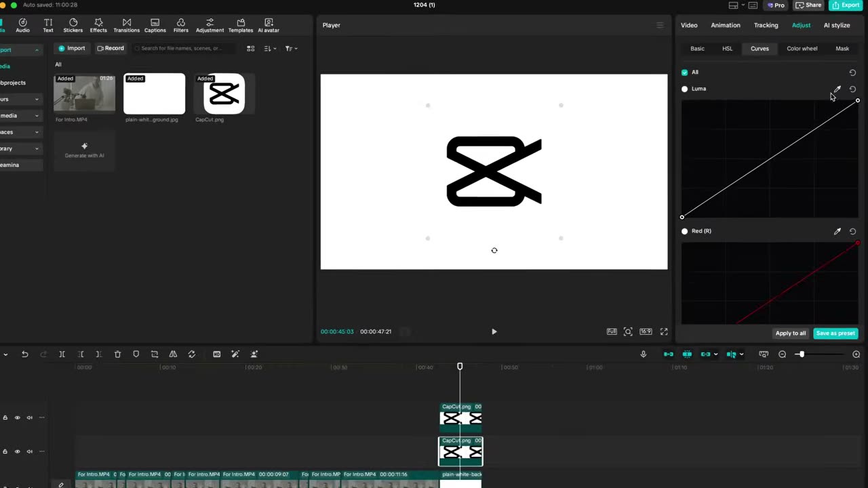This screenshot has width=868, height=488.
Task: Switch to the AI stylize tab
Action: (x=837, y=25)
